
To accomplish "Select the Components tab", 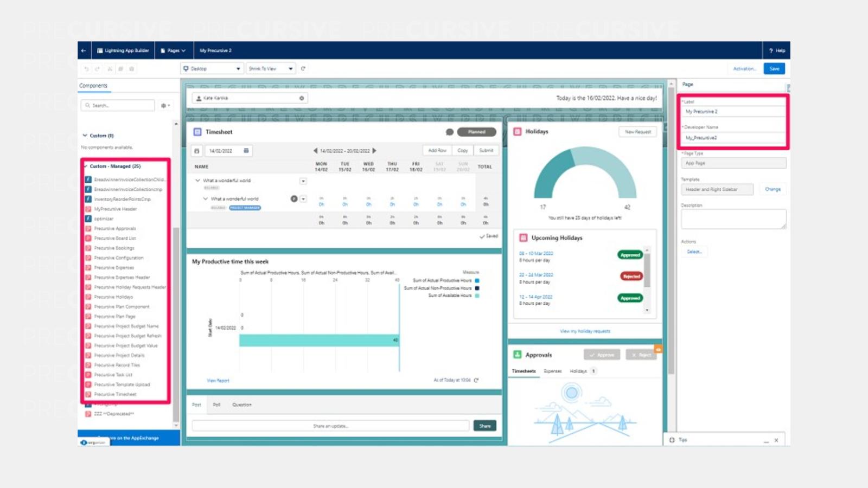I will pos(93,86).
